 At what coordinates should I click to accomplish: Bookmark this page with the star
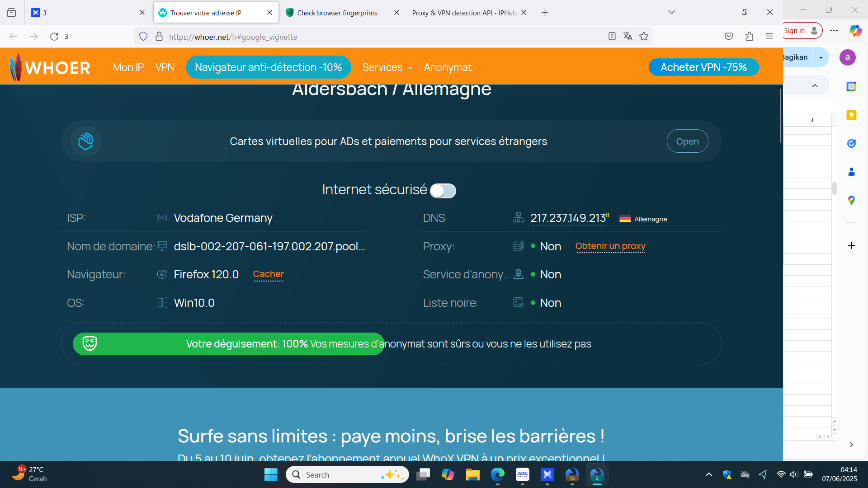pyautogui.click(x=644, y=37)
